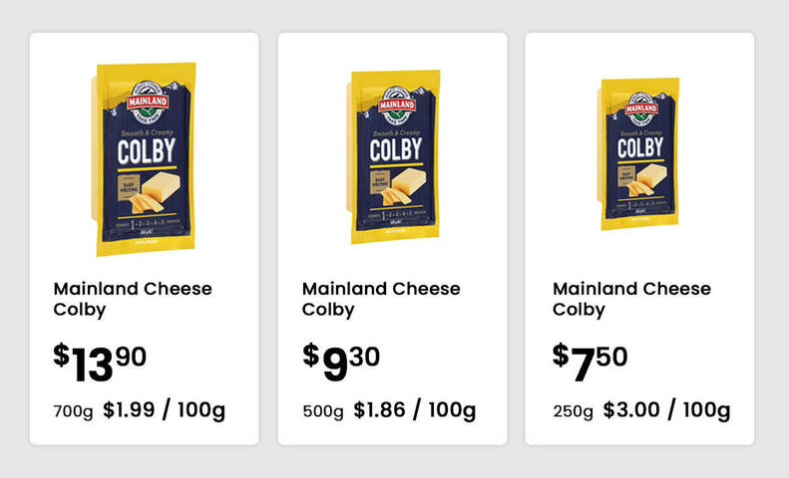Open the 250g Colby cheese product image
This screenshot has width=789, height=478.
tap(638, 154)
